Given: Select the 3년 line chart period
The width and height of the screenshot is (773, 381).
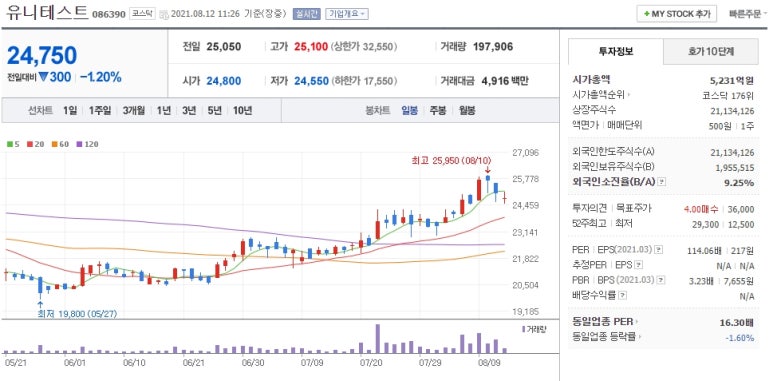Looking at the screenshot, I should click(x=189, y=110).
